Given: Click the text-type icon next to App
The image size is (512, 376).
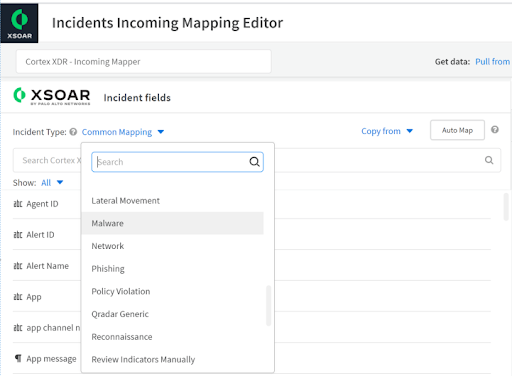Looking at the screenshot, I should (x=18, y=297).
